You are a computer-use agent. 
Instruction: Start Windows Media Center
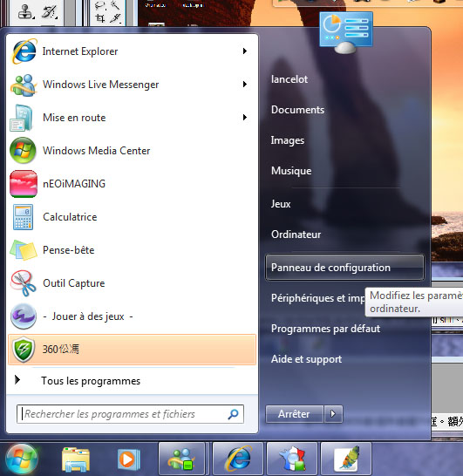tap(132, 151)
